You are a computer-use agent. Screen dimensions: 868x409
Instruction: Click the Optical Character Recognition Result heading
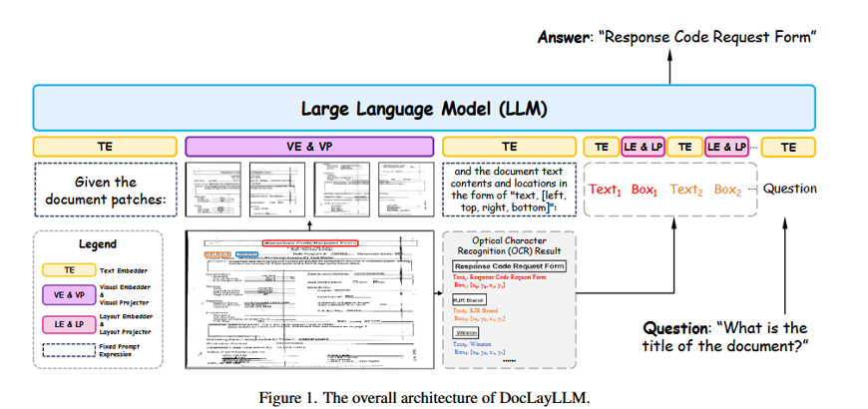pyautogui.click(x=509, y=245)
